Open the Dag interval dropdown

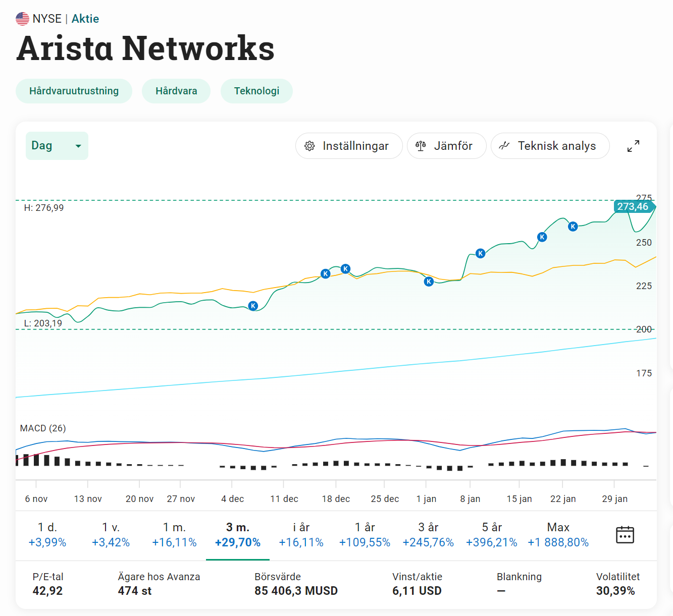pyautogui.click(x=57, y=146)
